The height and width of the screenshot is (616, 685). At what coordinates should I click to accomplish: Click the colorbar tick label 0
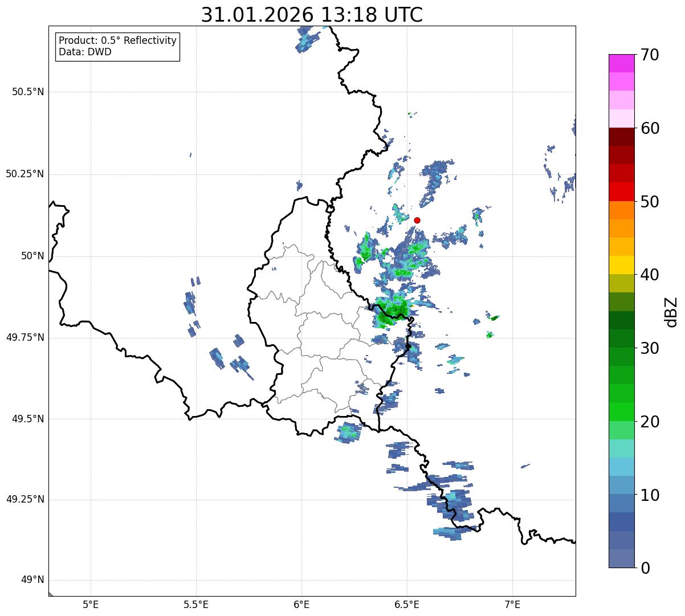(x=645, y=568)
